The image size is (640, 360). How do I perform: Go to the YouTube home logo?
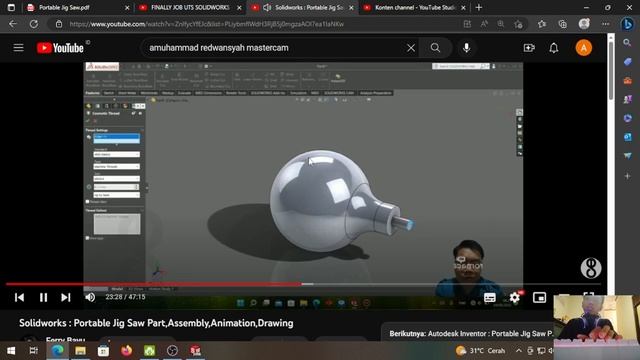pos(60,48)
